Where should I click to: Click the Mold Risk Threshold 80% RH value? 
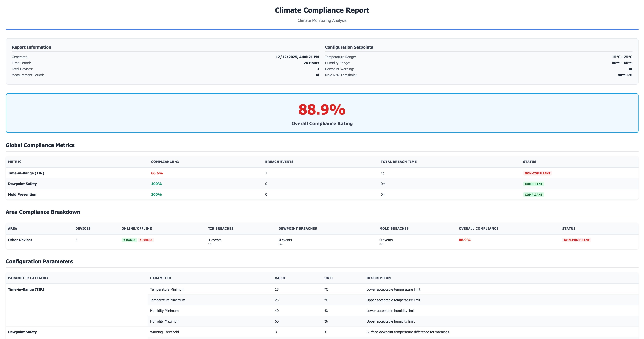coord(625,75)
